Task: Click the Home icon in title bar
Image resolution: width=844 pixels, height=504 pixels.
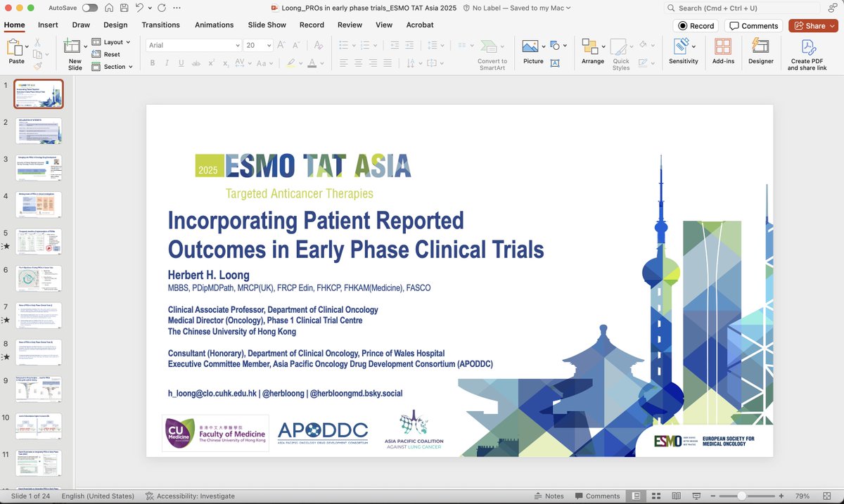Action: point(108,8)
